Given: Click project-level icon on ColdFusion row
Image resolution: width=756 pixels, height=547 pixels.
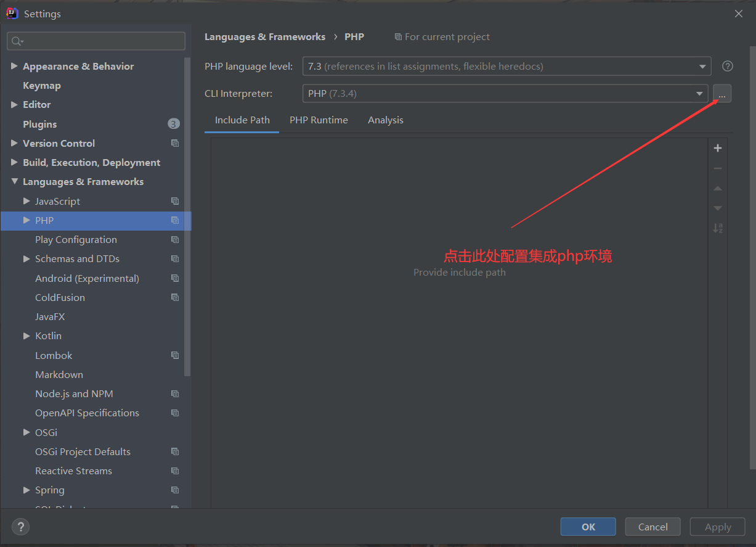Looking at the screenshot, I should [175, 297].
